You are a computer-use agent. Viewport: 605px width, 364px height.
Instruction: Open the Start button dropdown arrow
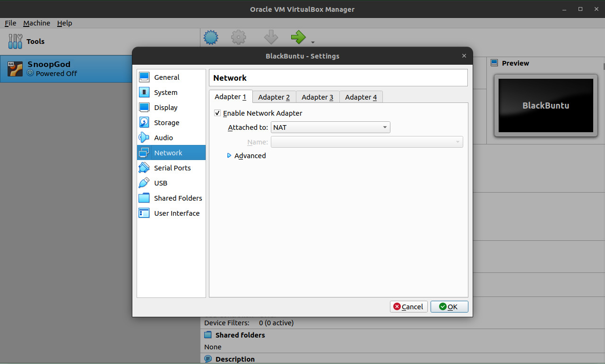313,42
